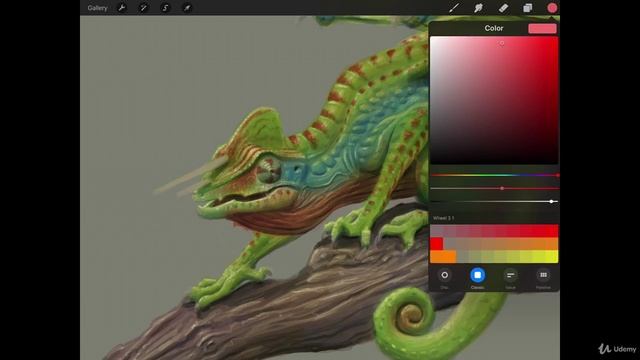640x360 pixels.
Task: Tap the active color circle in top bar
Action: pyautogui.click(x=552, y=8)
